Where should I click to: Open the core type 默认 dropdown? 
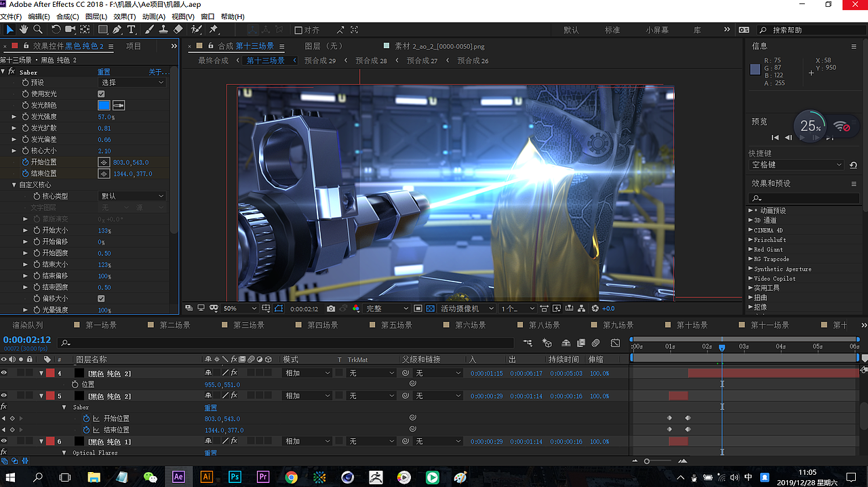[x=132, y=196]
